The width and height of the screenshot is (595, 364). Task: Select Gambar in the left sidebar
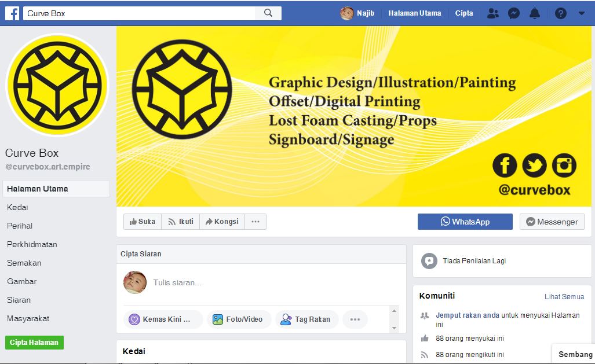click(x=21, y=281)
